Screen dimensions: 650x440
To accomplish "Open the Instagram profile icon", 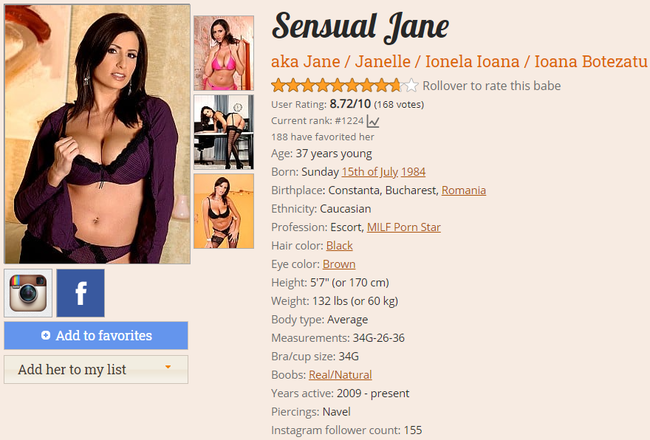I will click(28, 293).
